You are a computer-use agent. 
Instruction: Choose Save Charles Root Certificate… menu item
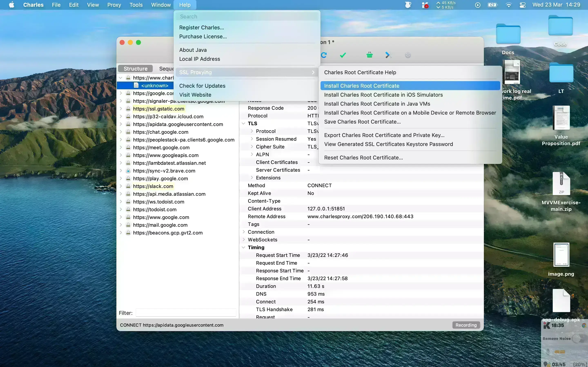(362, 122)
